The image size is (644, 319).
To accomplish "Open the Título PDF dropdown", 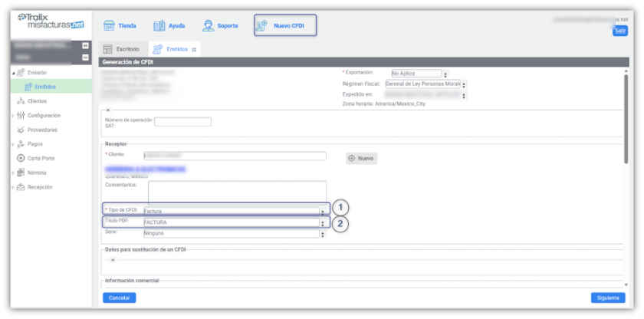I will coord(231,222).
